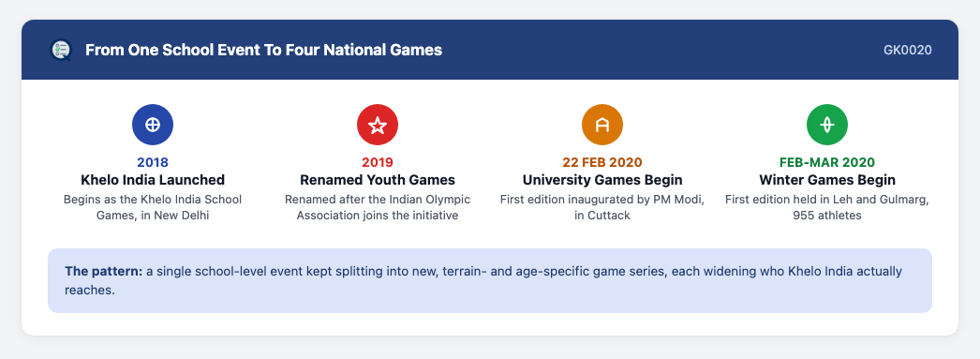Click the bold 'The pattern:' summary box
Image resolution: width=980 pixels, height=359 pixels.
coord(490,281)
